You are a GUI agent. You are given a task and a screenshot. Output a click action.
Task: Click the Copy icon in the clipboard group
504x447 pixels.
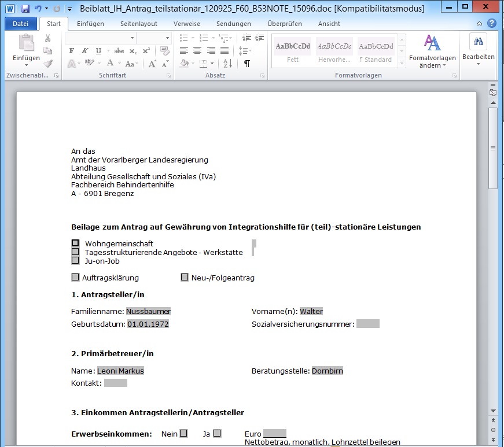[x=48, y=51]
